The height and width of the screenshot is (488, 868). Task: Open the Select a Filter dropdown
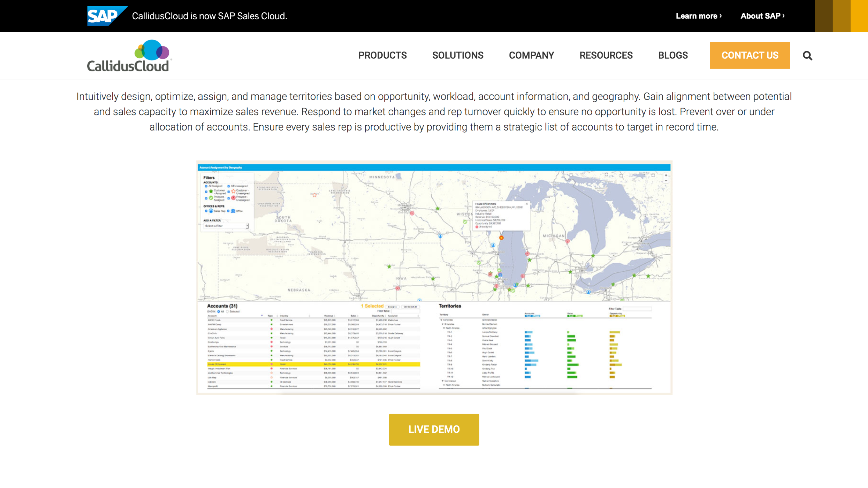[x=226, y=226]
